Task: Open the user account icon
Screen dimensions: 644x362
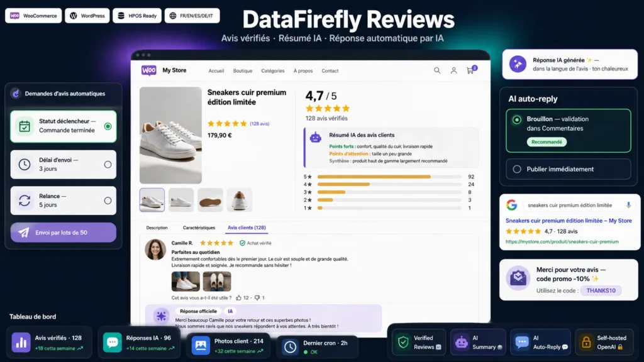Action: click(x=453, y=70)
